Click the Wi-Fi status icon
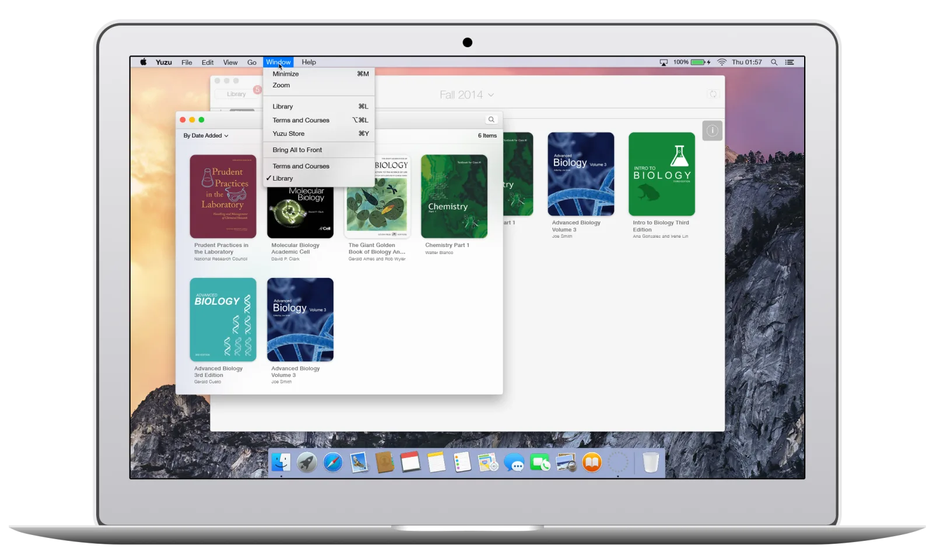This screenshot has height=560, width=933. coord(722,62)
